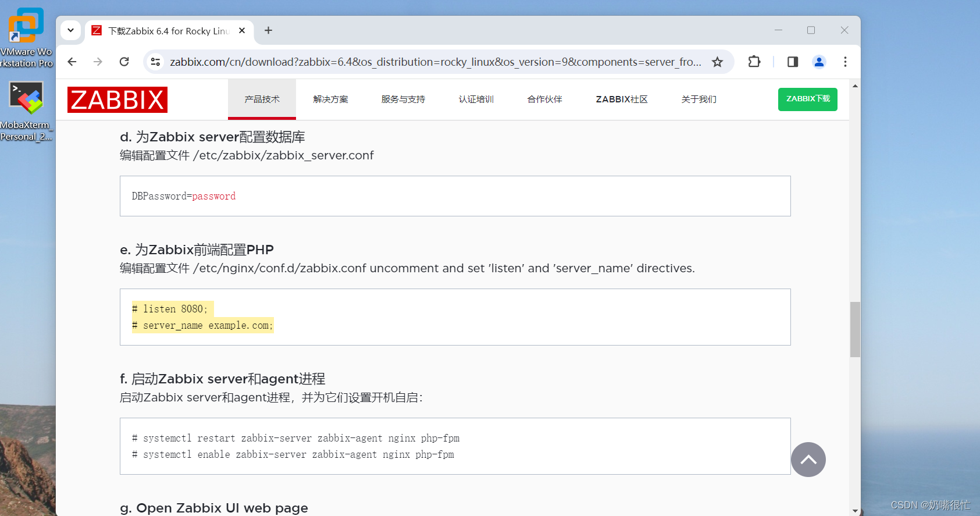Click the zabbix.com URL address bar

(435, 62)
